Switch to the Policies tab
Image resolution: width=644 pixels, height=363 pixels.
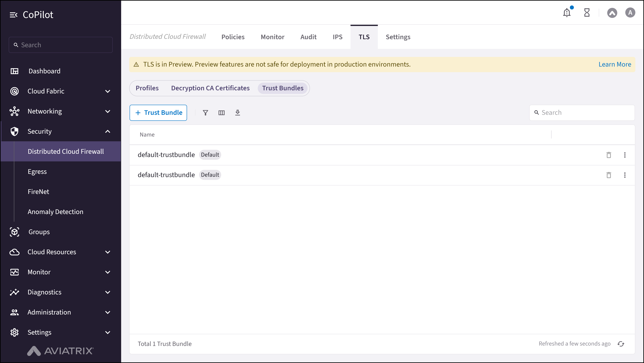[x=233, y=37]
